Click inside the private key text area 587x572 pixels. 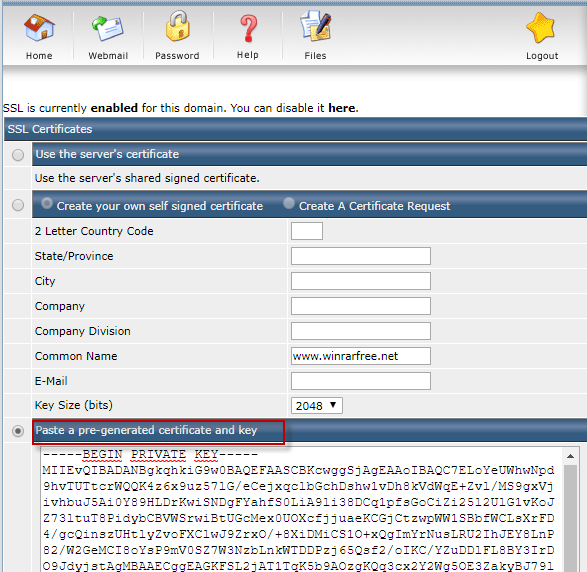click(302, 509)
